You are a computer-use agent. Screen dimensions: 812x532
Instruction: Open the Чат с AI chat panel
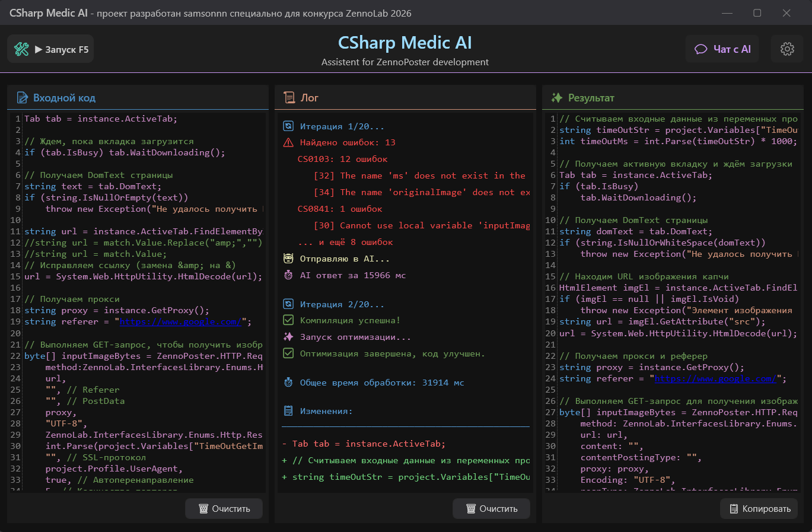pos(723,49)
